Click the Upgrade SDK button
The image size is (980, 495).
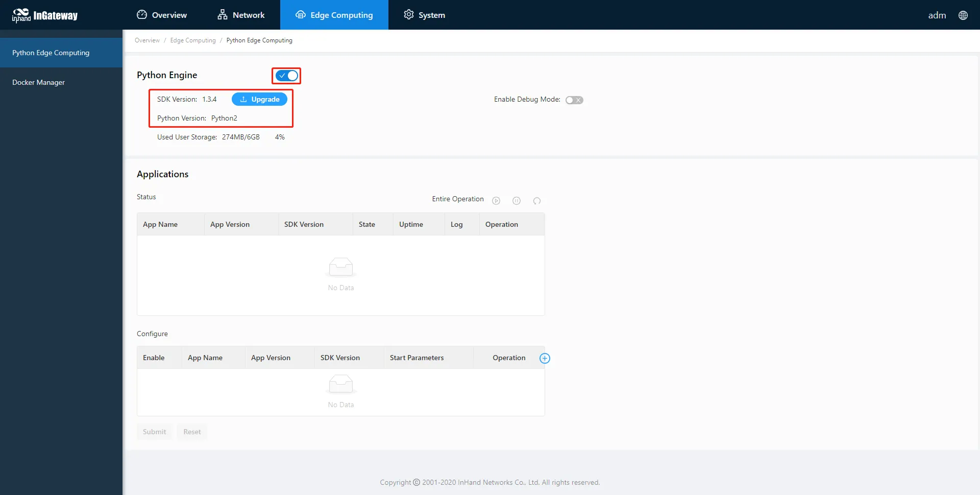click(x=259, y=99)
